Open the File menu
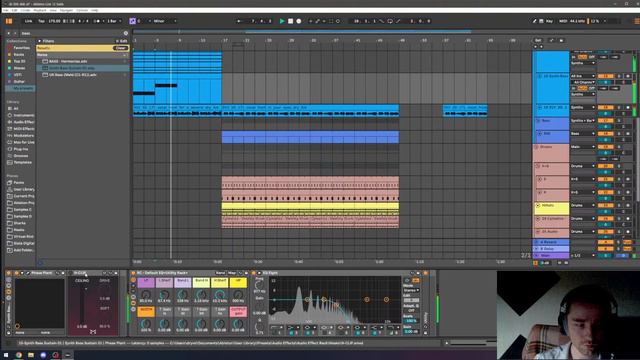Screen dimensions: 640x360 [6, 10]
